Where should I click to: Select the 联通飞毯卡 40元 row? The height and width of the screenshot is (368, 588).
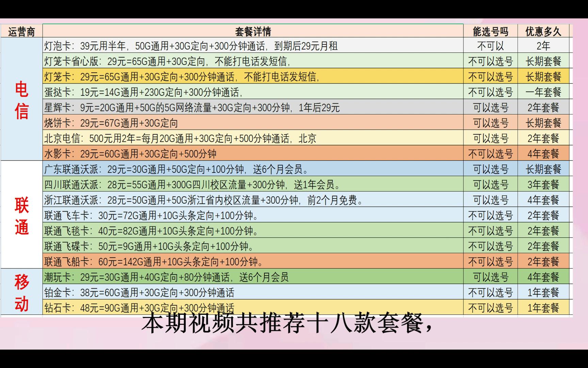point(253,231)
